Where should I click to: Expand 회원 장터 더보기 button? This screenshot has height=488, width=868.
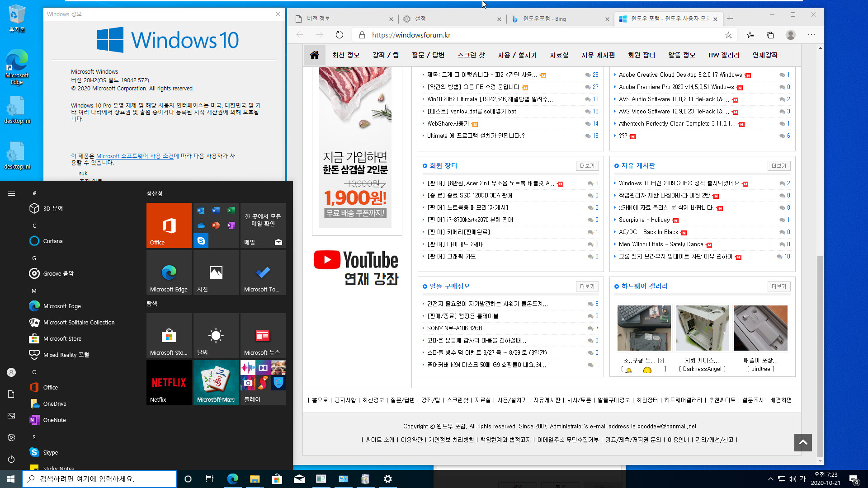tap(587, 166)
